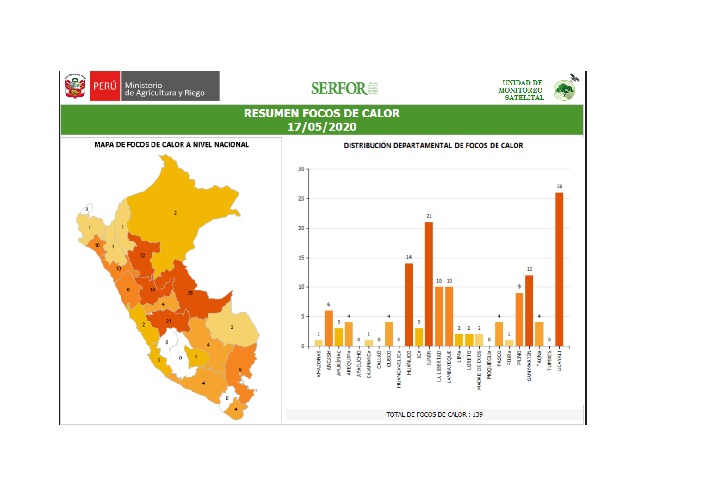This screenshot has height=496, width=702.
Task: Click the San Martín bar showing 12
Action: (x=529, y=310)
